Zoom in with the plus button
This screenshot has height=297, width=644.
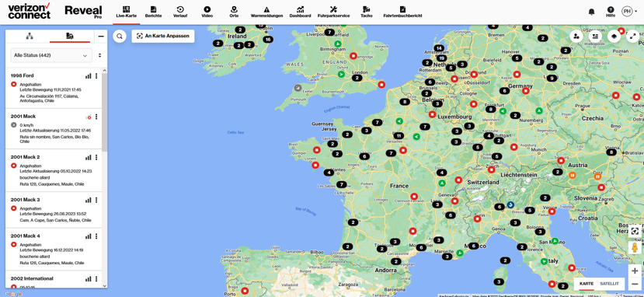[635, 271]
